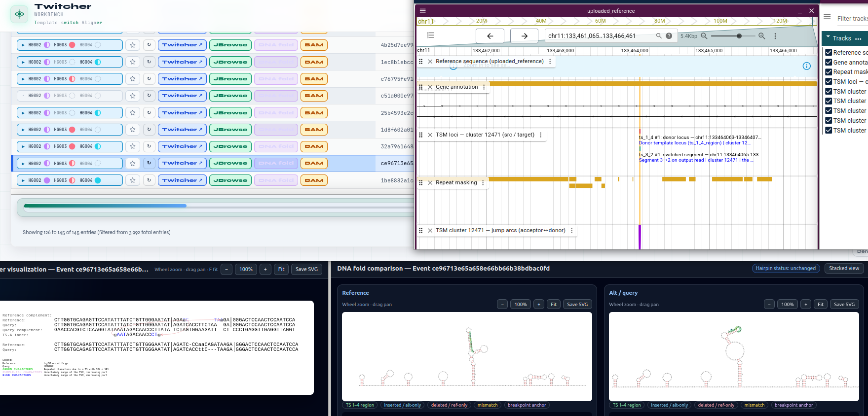Screen dimensions: 868x416
Task: Open BAM for the c76795fe91 row
Action: 314,79
